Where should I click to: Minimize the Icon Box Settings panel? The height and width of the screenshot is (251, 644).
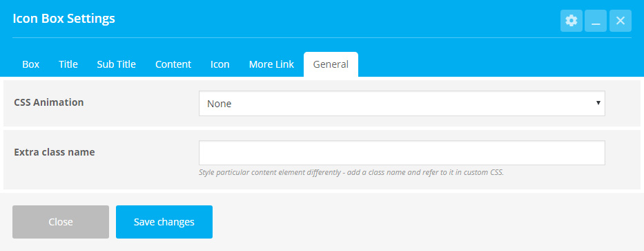tap(596, 21)
